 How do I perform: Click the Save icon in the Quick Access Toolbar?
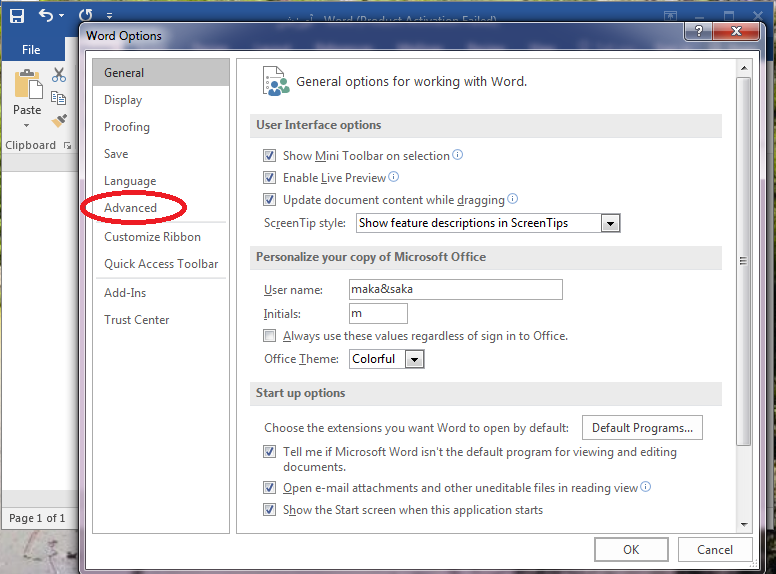tap(17, 16)
